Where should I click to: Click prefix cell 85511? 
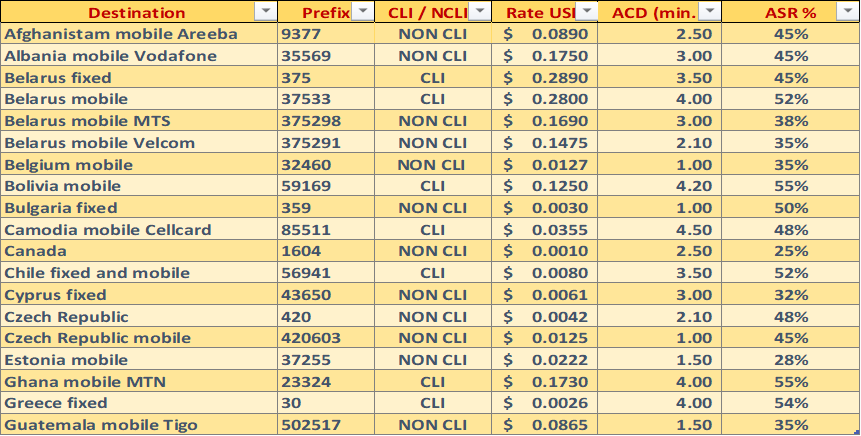pos(326,230)
